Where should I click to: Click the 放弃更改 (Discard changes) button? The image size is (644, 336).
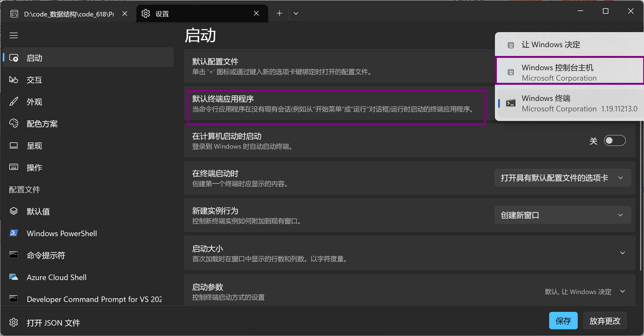605,321
